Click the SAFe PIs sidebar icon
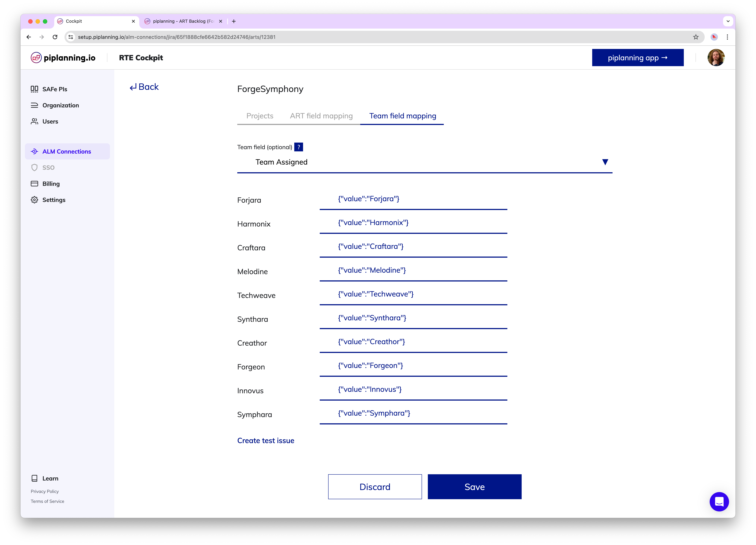The height and width of the screenshot is (545, 756). pyautogui.click(x=34, y=89)
